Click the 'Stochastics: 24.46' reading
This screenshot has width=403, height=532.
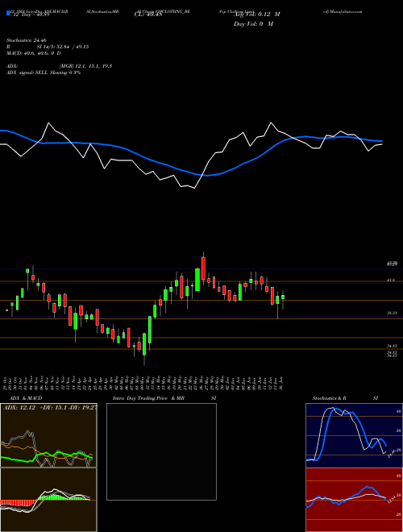(26, 40)
